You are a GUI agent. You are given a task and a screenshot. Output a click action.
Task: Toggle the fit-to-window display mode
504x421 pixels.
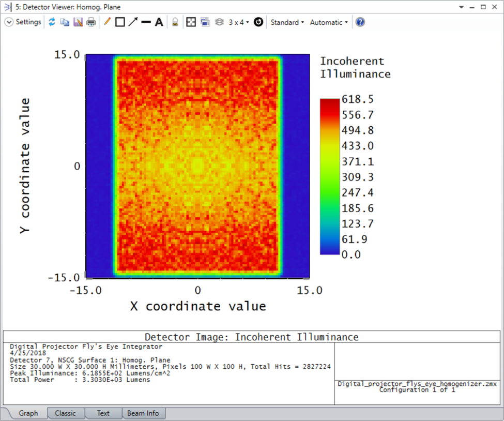point(190,22)
